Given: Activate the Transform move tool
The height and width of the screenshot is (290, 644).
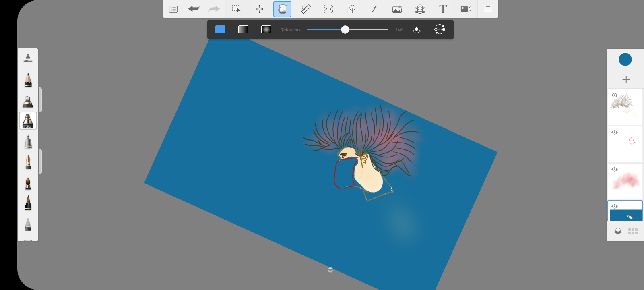Looking at the screenshot, I should coord(259,9).
